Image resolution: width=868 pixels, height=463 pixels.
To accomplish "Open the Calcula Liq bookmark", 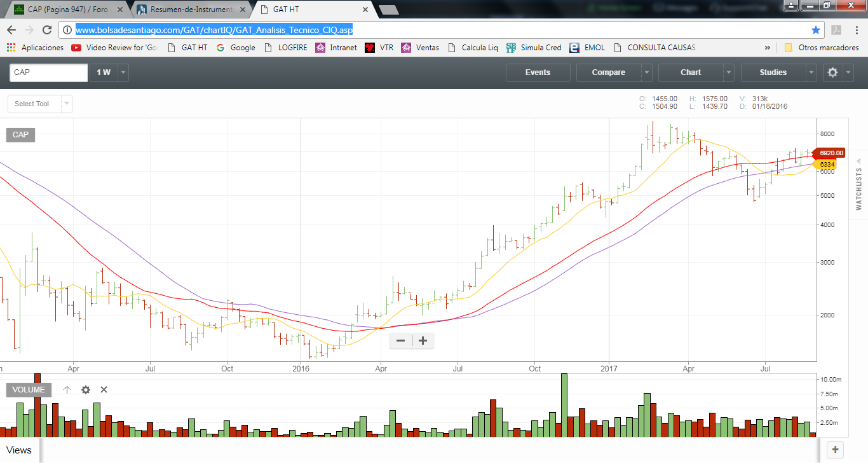I will pos(473,48).
